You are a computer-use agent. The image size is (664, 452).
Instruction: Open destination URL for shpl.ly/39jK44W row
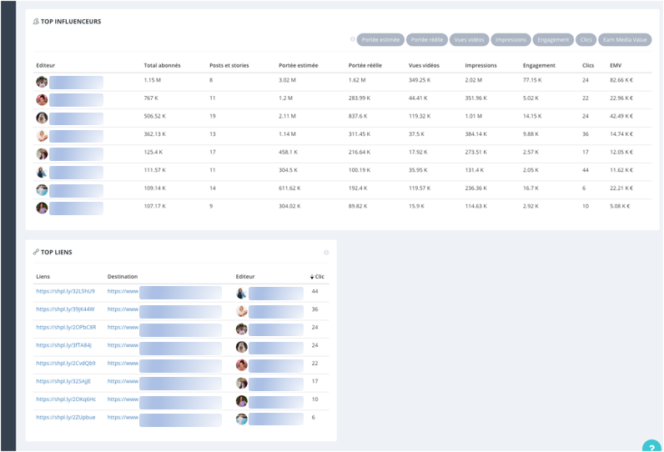pos(123,309)
